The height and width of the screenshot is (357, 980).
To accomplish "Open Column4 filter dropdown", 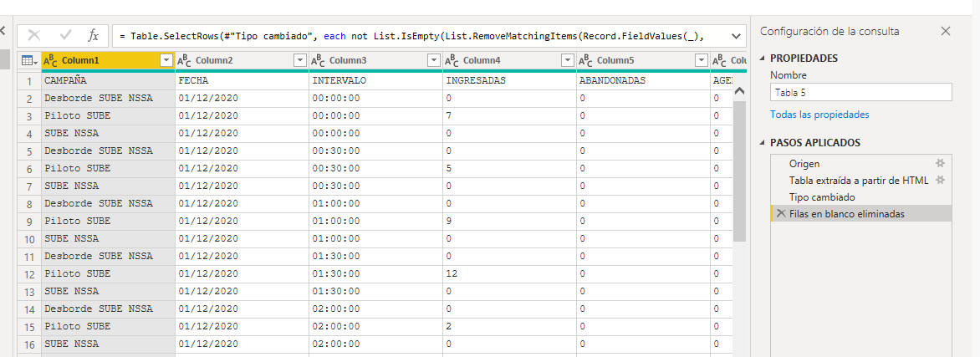I will point(568,61).
